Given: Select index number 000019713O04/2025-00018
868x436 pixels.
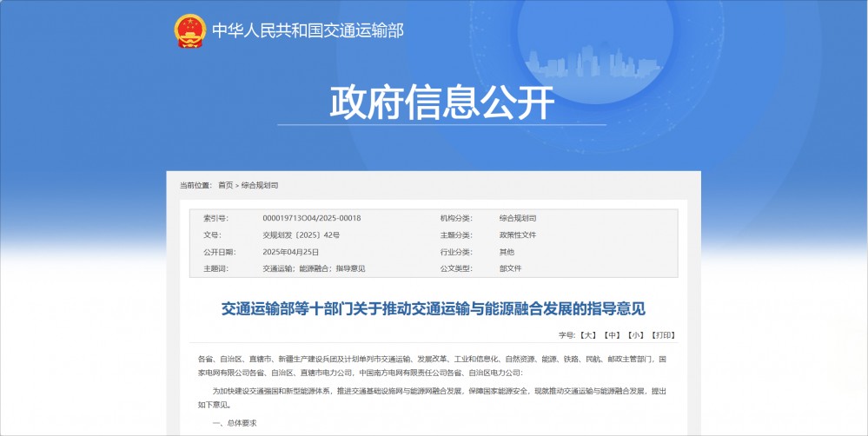Looking at the screenshot, I should tap(312, 218).
